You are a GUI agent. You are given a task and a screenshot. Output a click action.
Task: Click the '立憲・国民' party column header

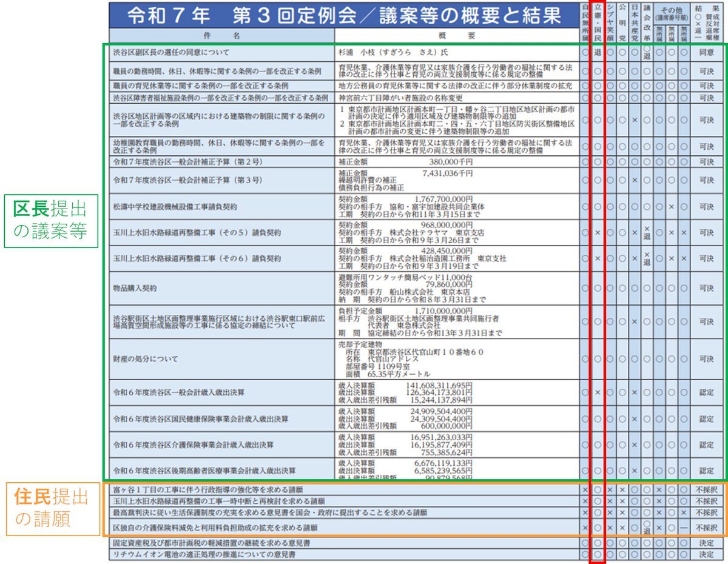point(597,22)
